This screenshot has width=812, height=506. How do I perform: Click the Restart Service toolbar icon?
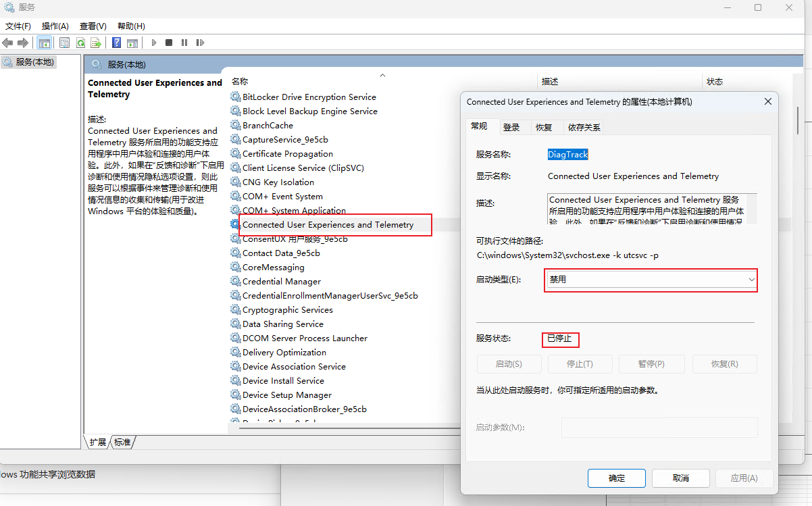(x=200, y=43)
